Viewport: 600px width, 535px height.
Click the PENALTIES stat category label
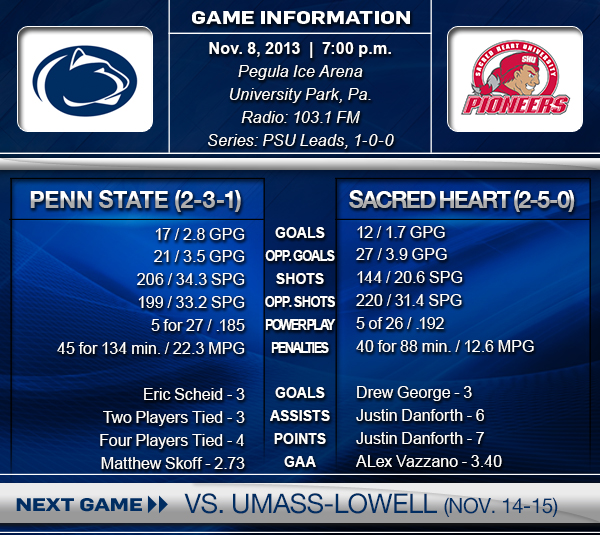300,348
